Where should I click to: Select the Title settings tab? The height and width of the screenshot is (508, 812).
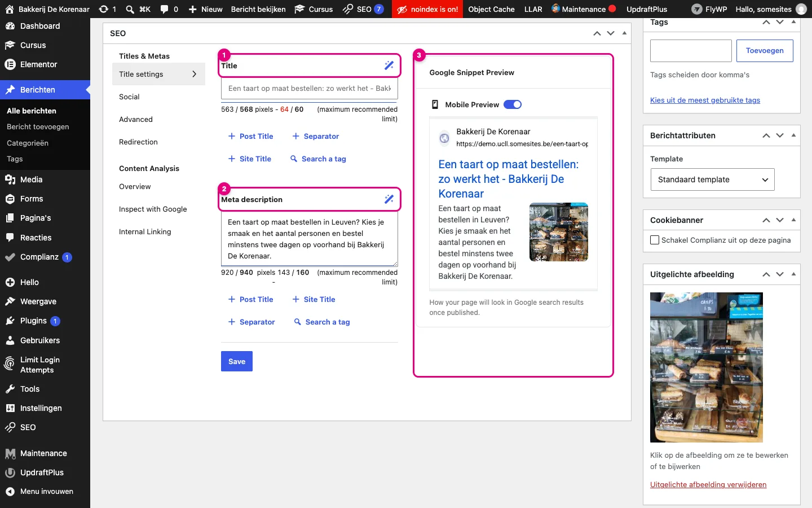coord(158,74)
